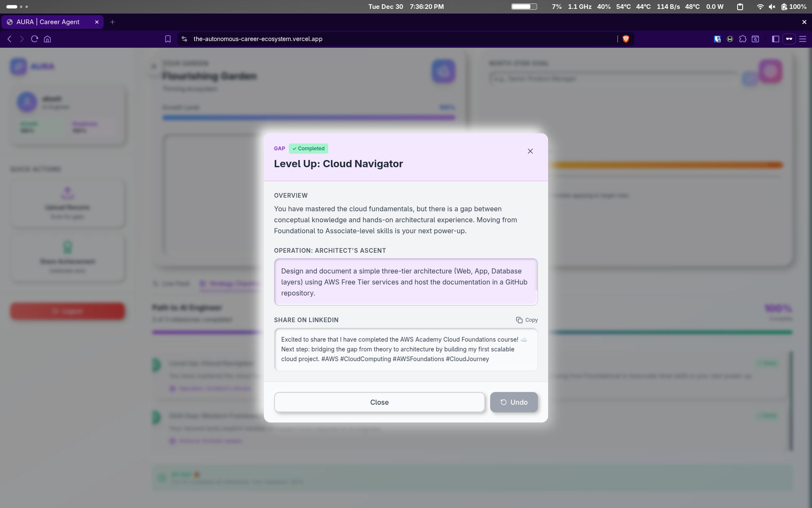Image resolution: width=812 pixels, height=508 pixels.
Task: Reload the current page
Action: (x=35, y=39)
